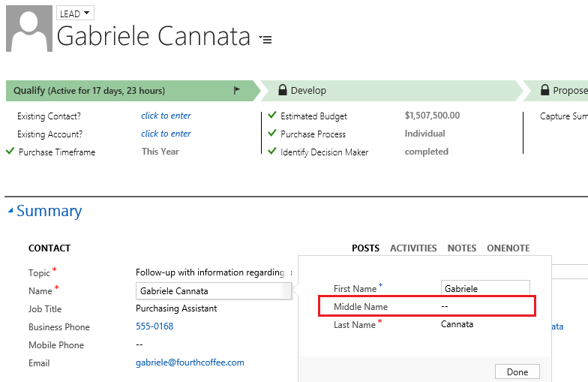
Task: Click Identify Decision Maker completed value
Action: tap(426, 152)
